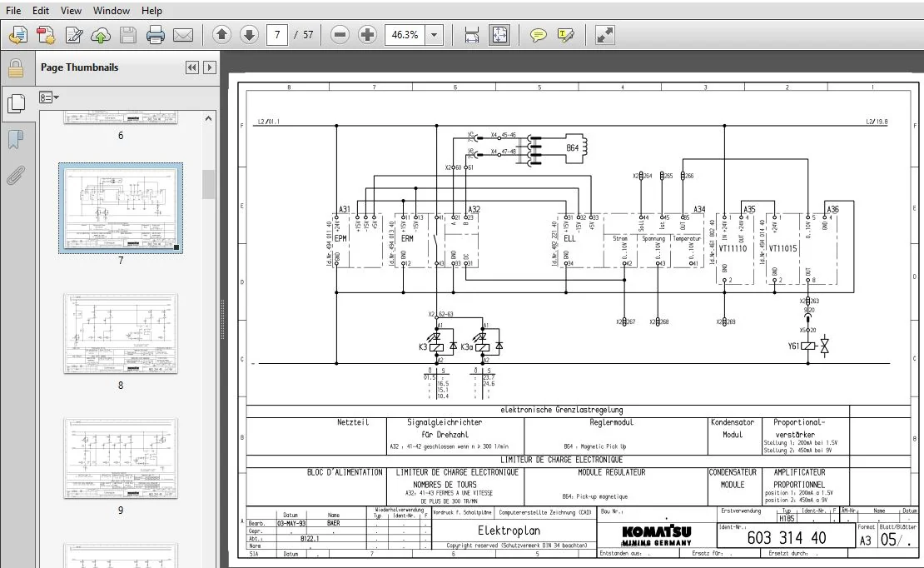Go to next page with down arrow
Viewport: 924px width, 568px height.
pyautogui.click(x=249, y=35)
